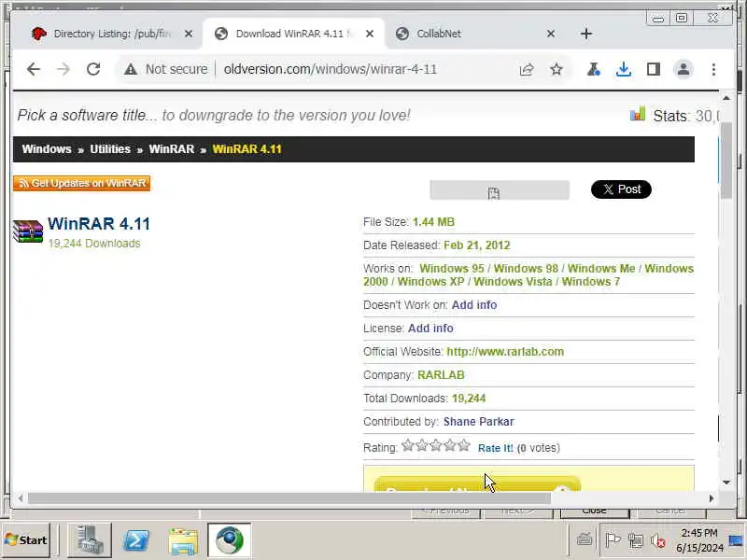Click the 19,244 Downloads text
The height and width of the screenshot is (560, 747).
(x=94, y=244)
